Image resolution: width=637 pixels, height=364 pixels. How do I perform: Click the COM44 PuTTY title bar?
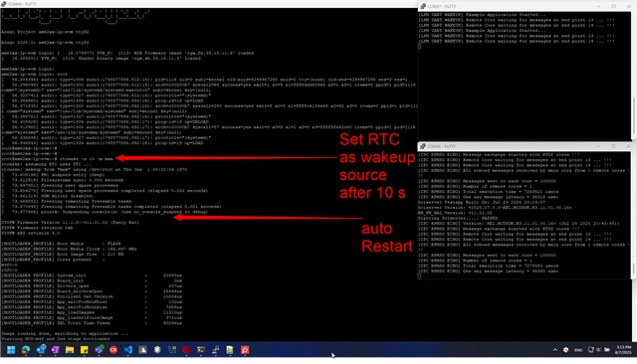click(x=209, y=4)
